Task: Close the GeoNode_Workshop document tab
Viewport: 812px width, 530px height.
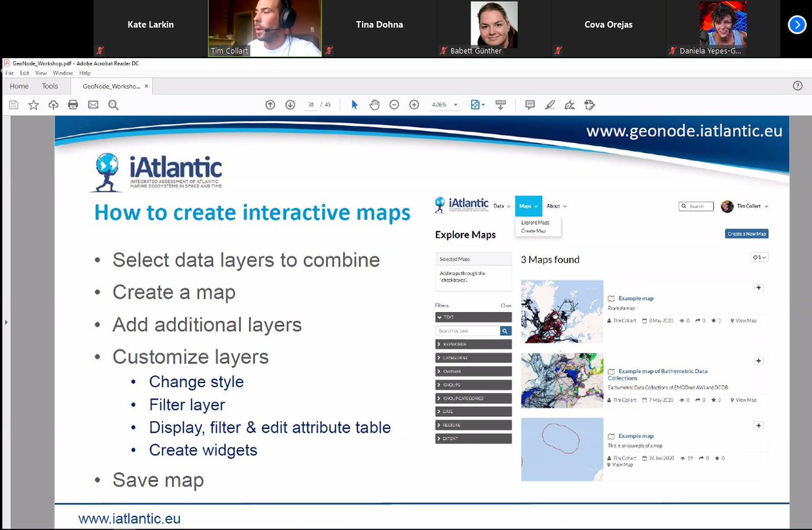Action: point(147,87)
